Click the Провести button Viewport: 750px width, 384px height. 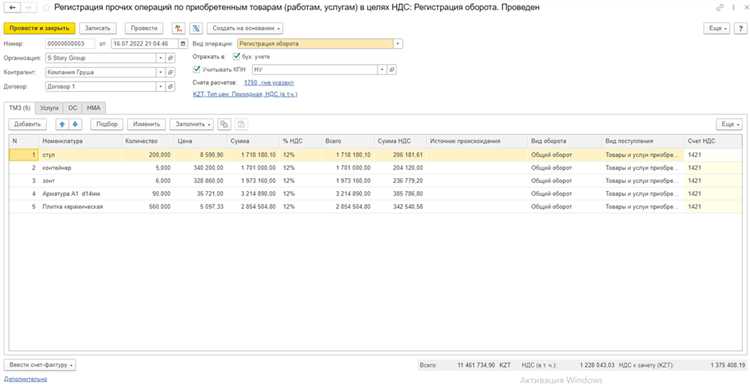pyautogui.click(x=144, y=28)
